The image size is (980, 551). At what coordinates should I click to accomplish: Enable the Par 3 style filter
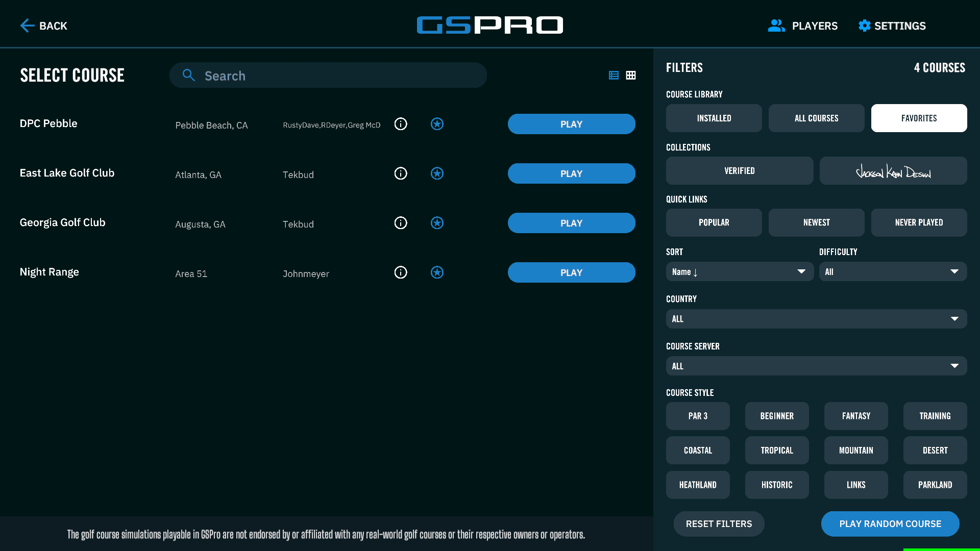(x=698, y=416)
